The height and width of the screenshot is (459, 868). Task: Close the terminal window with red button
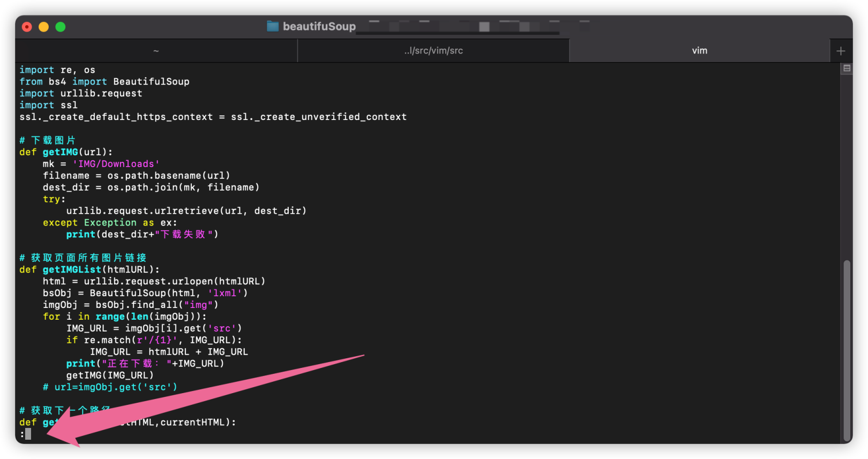click(x=27, y=27)
